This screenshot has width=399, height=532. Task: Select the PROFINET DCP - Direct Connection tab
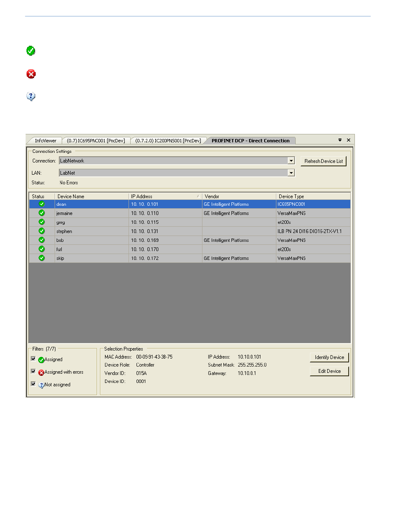tap(250, 141)
